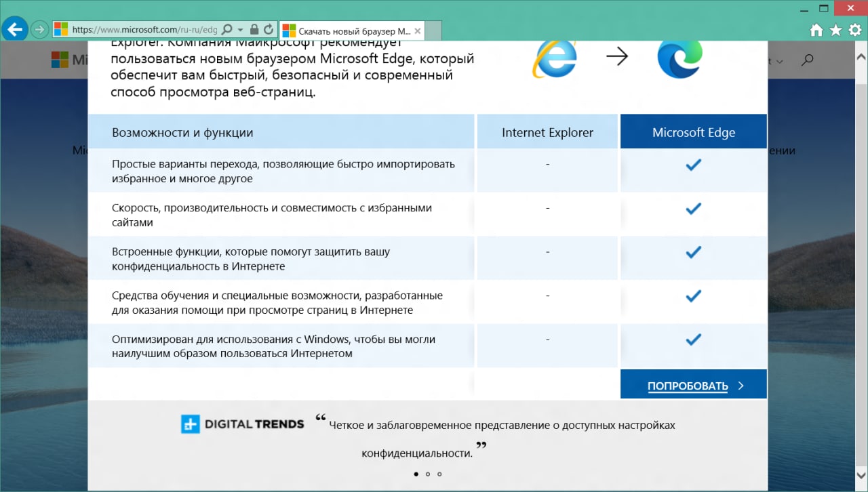The width and height of the screenshot is (868, 492).
Task: Click Edge checkmark for 'Простые варианты перехода' row
Action: tap(693, 165)
